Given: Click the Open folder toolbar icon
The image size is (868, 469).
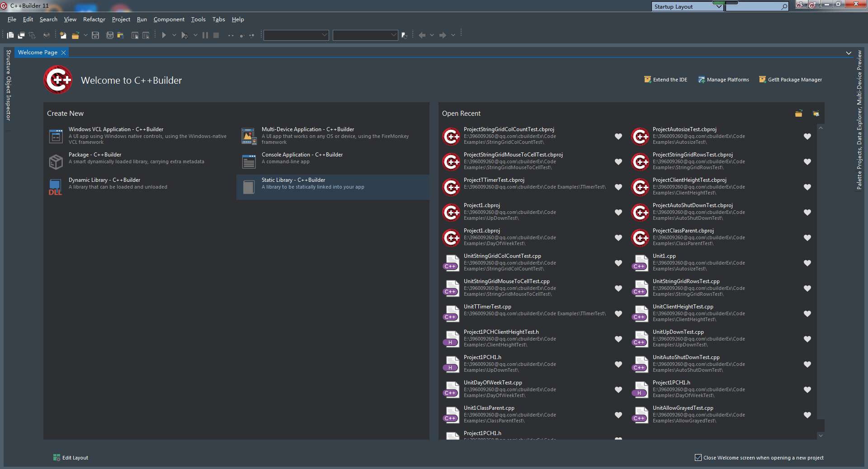Looking at the screenshot, I should pyautogui.click(x=75, y=35).
